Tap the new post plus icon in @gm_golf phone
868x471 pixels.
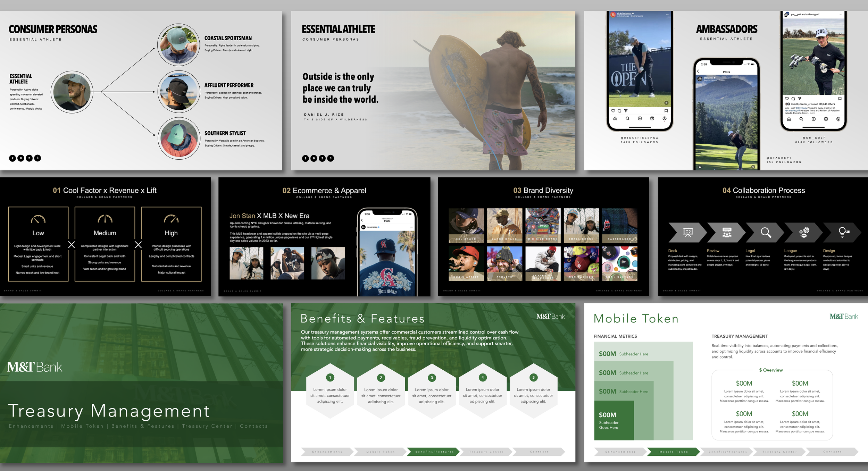[813, 119]
